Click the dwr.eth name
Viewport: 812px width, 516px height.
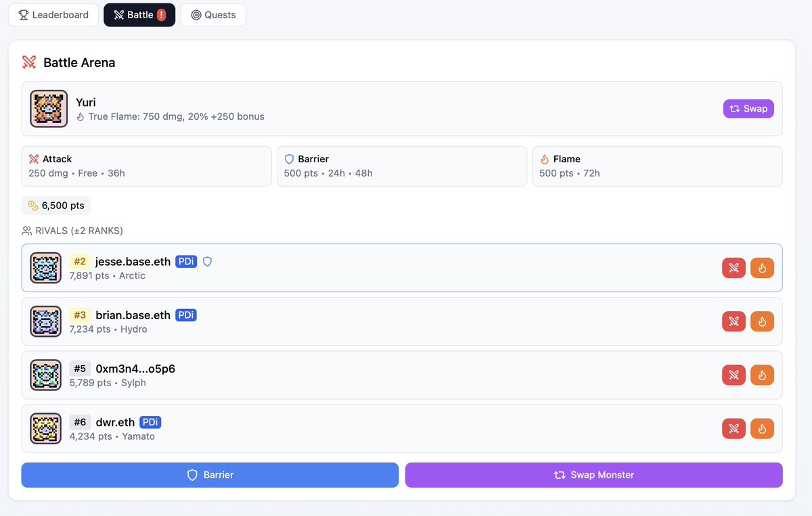coord(116,422)
